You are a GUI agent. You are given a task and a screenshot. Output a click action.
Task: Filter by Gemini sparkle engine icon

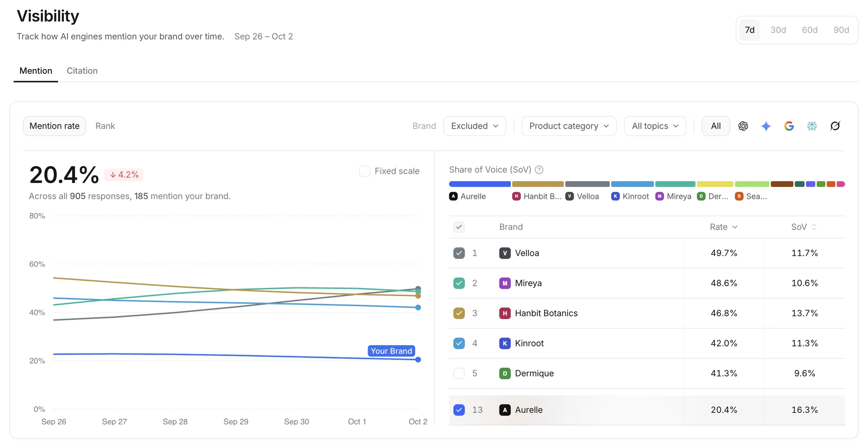point(766,126)
